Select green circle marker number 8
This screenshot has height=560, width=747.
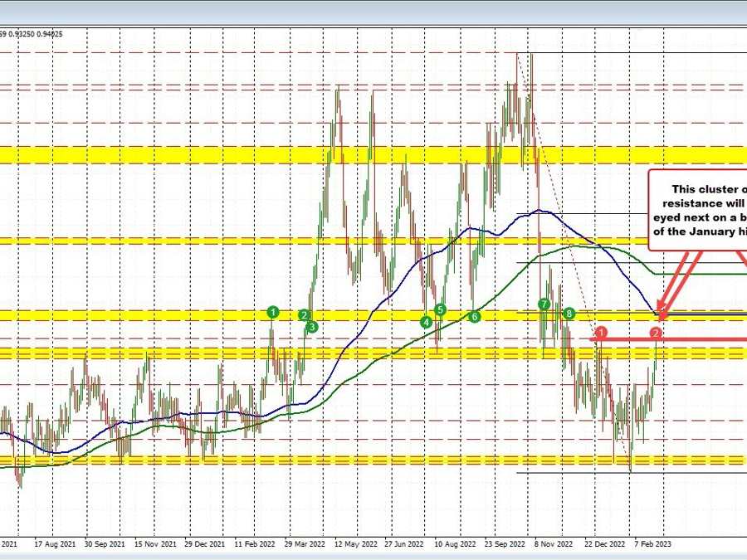[569, 313]
